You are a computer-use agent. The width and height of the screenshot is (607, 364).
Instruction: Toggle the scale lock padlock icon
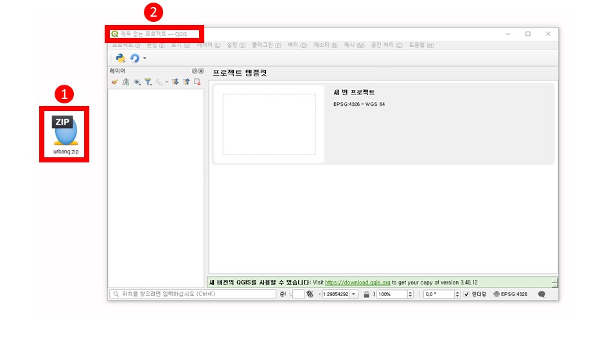367,294
